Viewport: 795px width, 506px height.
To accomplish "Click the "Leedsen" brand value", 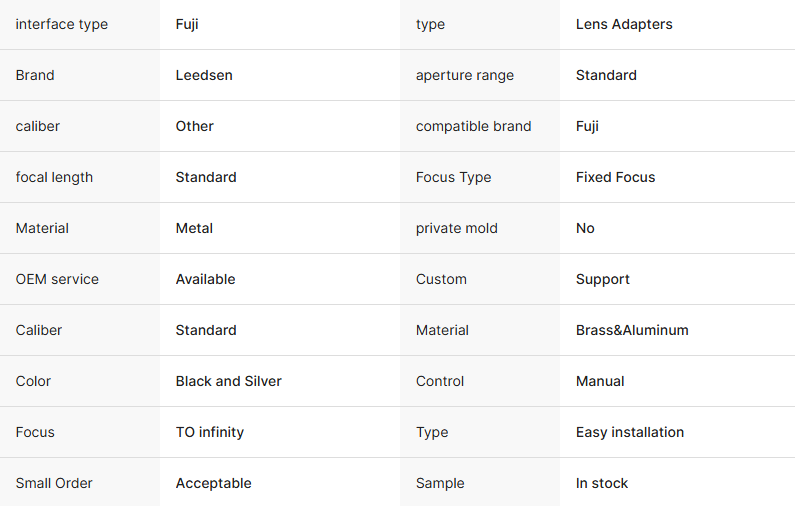I will [x=204, y=75].
